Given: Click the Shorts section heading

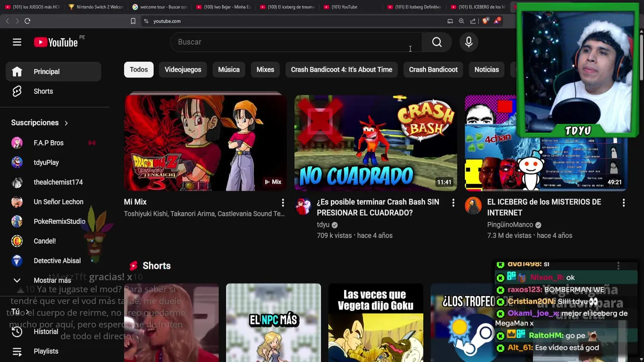Looking at the screenshot, I should [156, 266].
